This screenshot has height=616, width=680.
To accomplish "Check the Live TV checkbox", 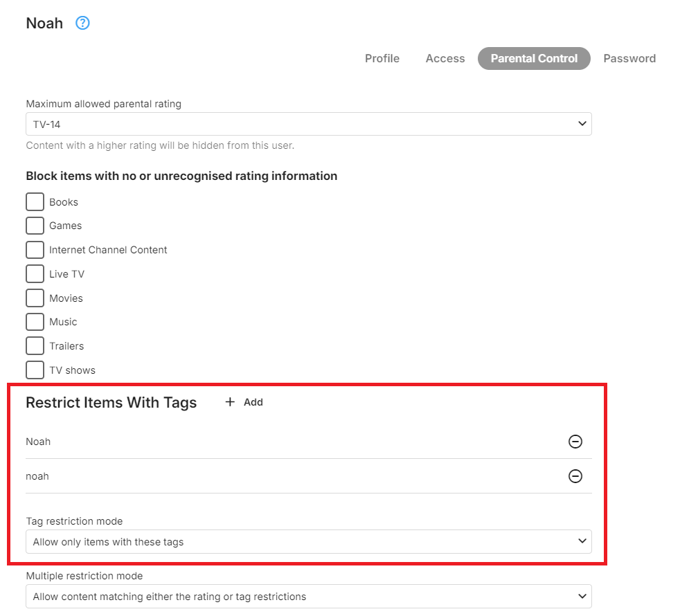I will click(35, 274).
